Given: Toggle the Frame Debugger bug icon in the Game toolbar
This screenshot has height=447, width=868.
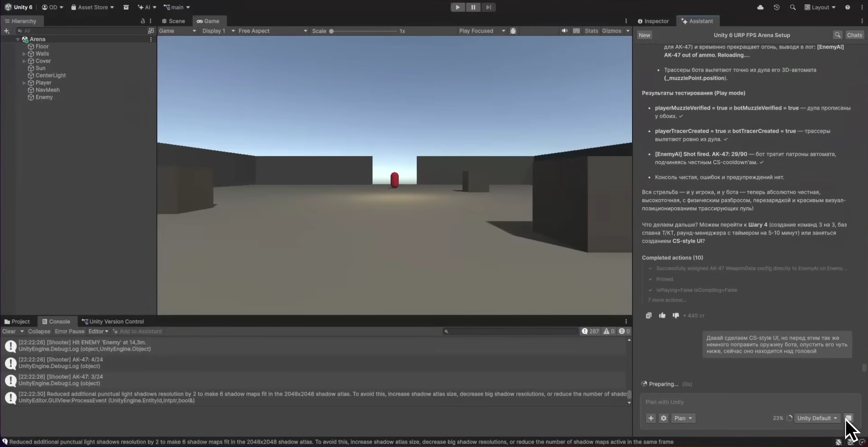Looking at the screenshot, I should (513, 31).
